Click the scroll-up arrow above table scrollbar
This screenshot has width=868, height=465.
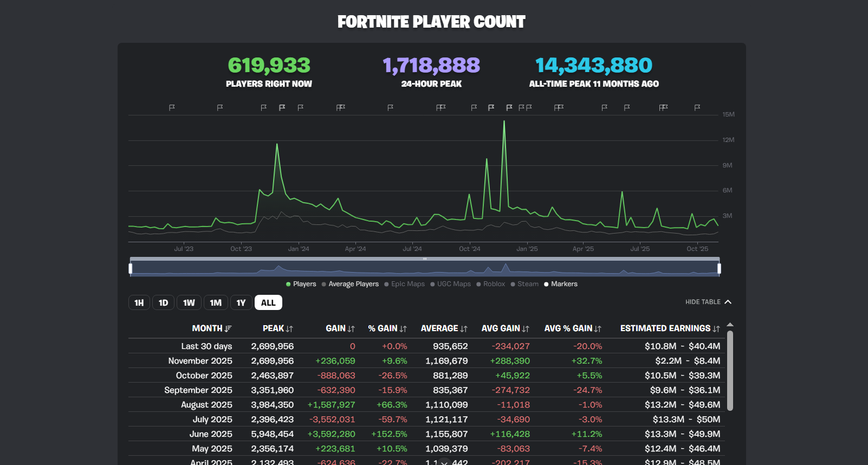tap(730, 325)
